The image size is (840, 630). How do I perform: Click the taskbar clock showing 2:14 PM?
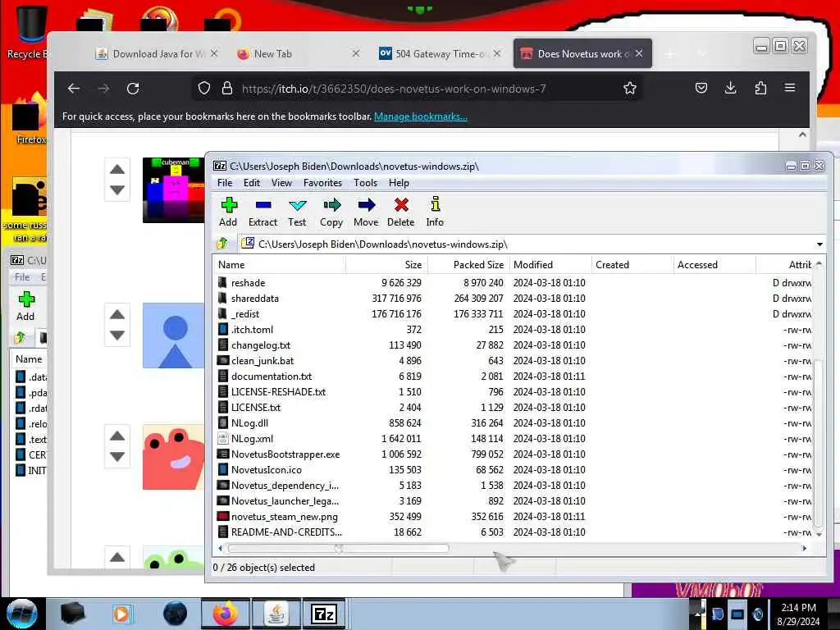pos(798,614)
